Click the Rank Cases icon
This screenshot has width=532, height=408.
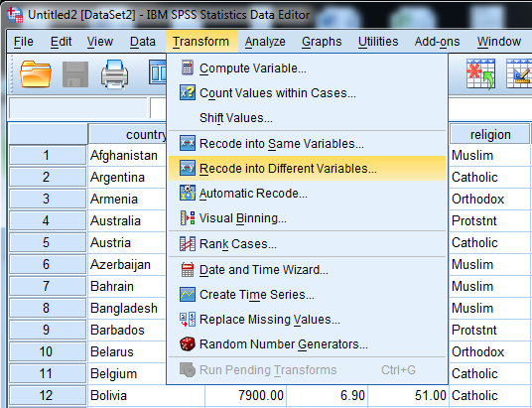[188, 243]
